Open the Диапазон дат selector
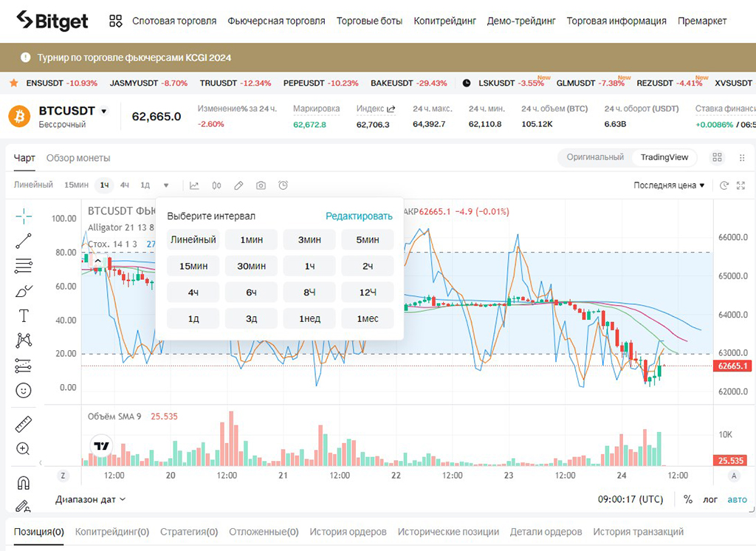 (x=90, y=499)
